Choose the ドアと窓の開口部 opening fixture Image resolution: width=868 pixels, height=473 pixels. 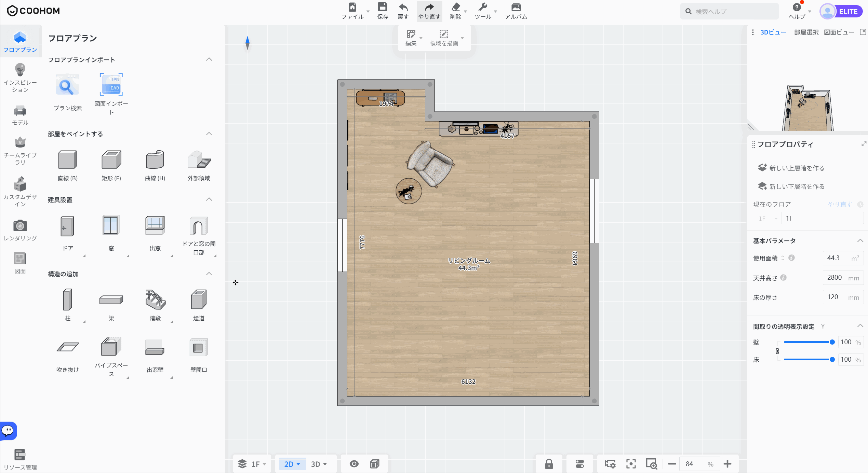pos(199,226)
